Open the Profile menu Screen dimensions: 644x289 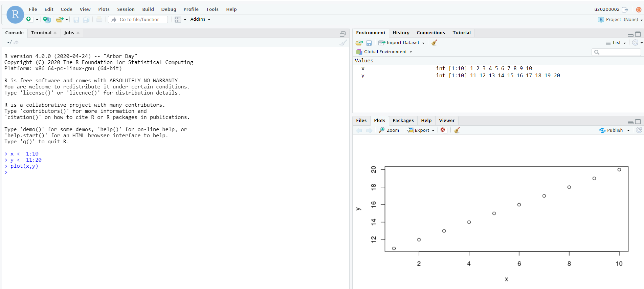pyautogui.click(x=191, y=9)
